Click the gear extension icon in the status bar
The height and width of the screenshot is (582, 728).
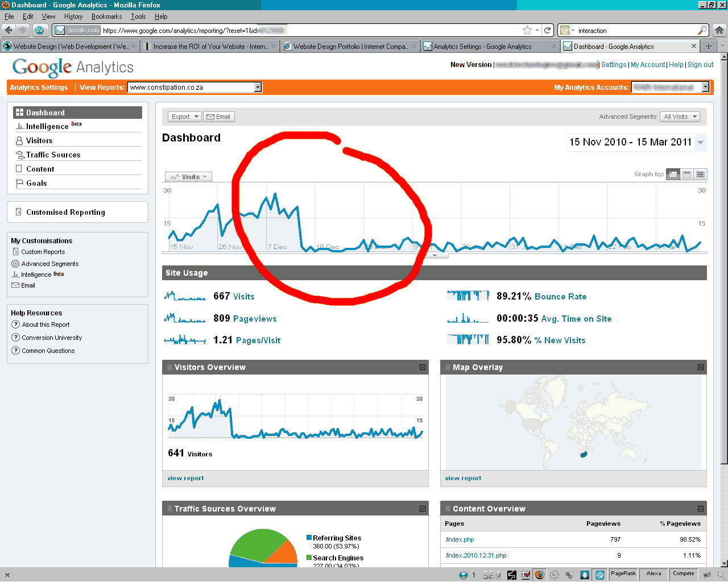pos(555,575)
